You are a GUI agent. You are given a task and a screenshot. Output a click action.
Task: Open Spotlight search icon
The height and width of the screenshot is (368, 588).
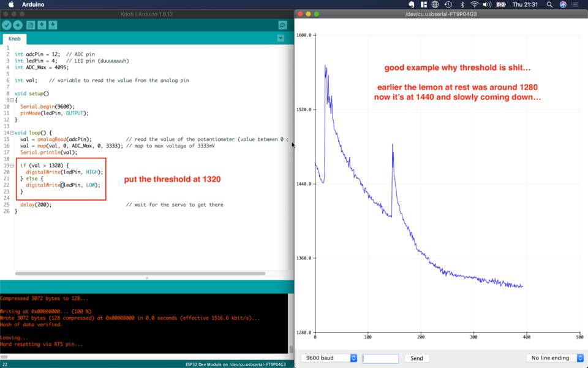(x=549, y=4)
